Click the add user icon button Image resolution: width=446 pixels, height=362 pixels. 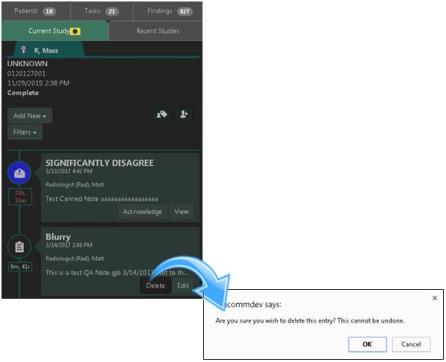click(184, 114)
